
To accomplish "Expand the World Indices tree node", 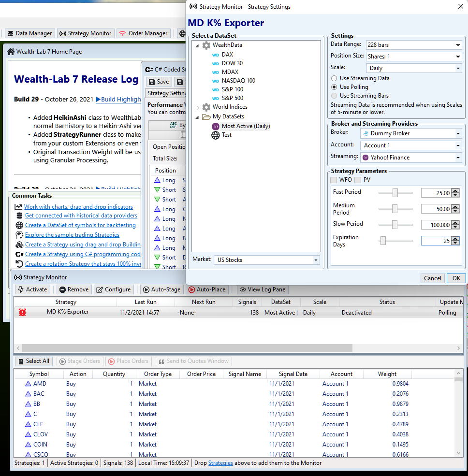I will click(x=198, y=107).
